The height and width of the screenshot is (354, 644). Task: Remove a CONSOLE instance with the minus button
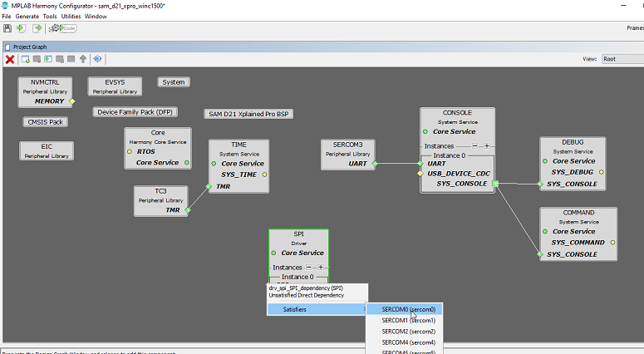474,145
